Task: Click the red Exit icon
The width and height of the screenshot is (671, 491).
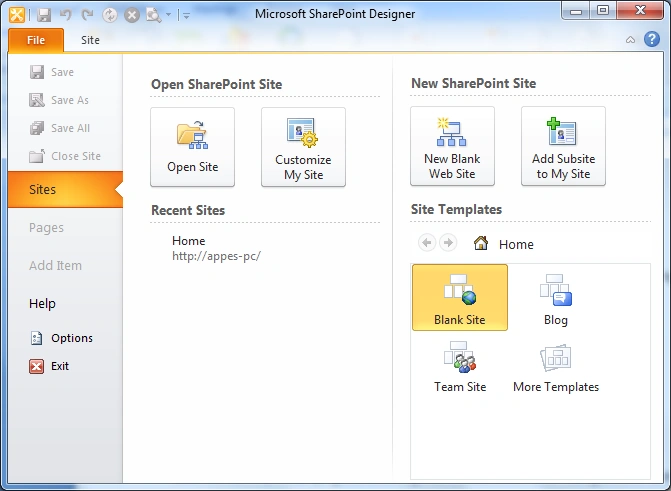Action: pos(36,366)
